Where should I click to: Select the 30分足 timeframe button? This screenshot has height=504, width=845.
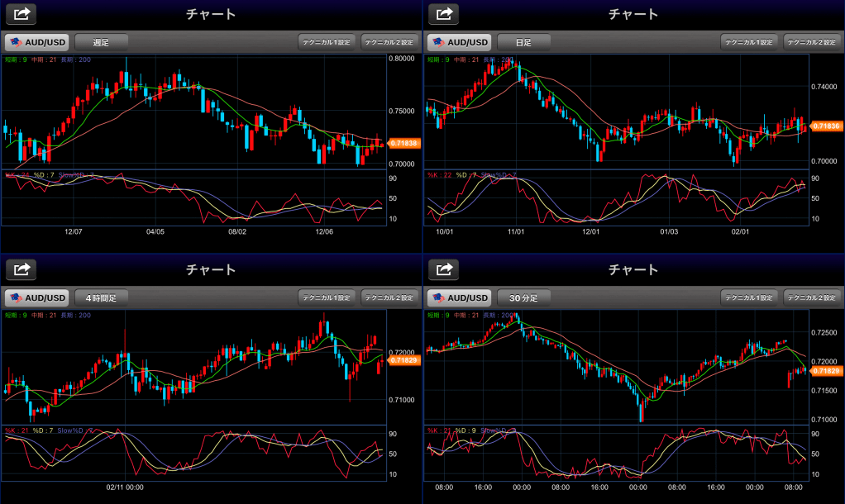(524, 297)
